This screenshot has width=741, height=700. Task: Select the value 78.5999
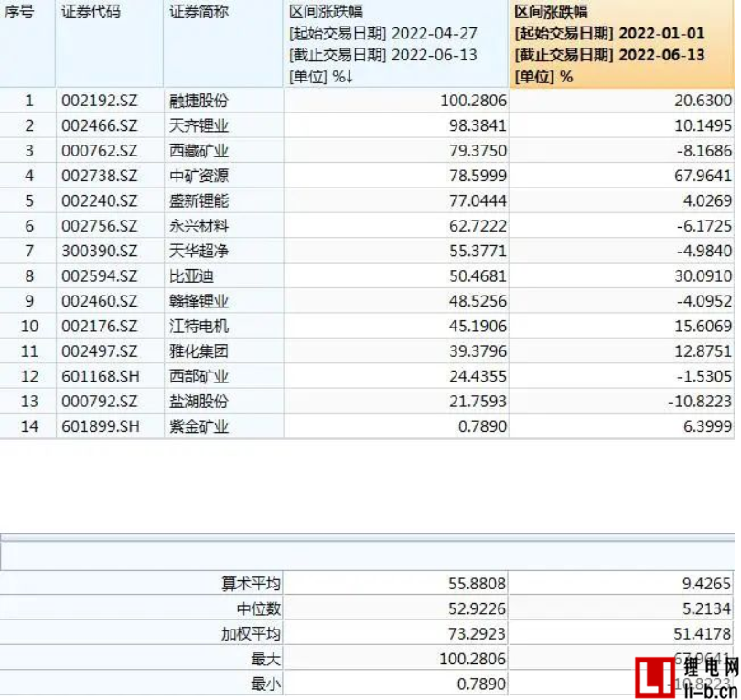click(478, 176)
